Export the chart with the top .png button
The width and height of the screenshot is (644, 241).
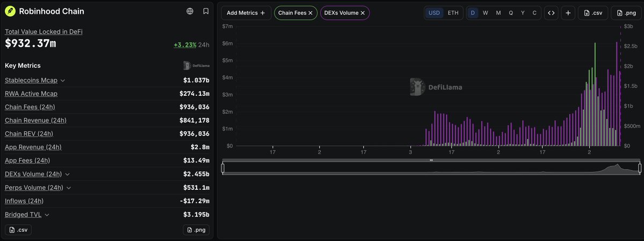pyautogui.click(x=626, y=13)
